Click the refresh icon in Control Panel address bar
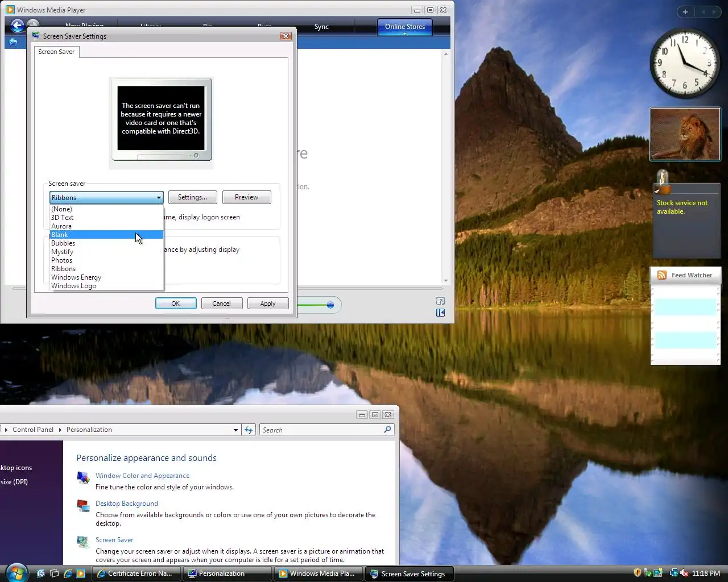The width and height of the screenshot is (728, 582). (x=249, y=430)
